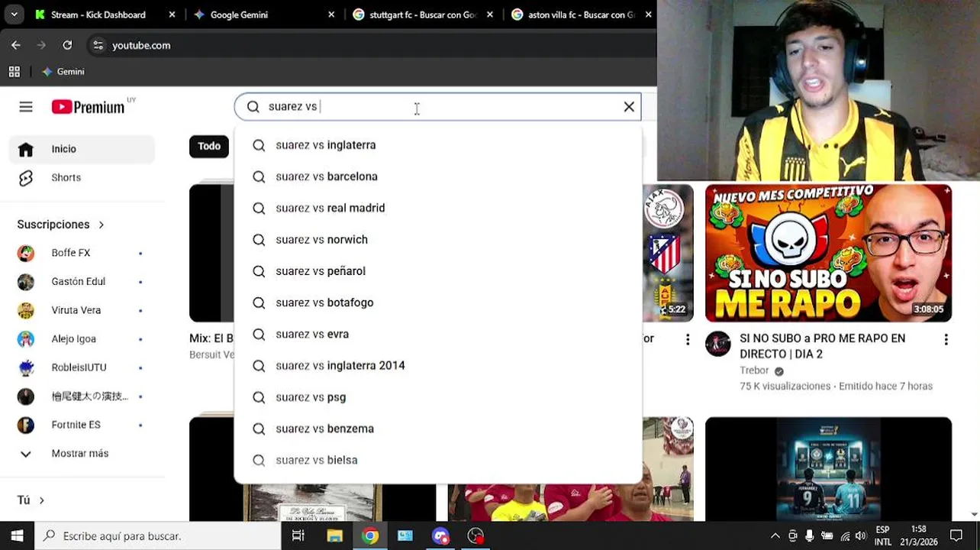Click Fortnite ES channel avatar
980x550 pixels.
click(26, 425)
